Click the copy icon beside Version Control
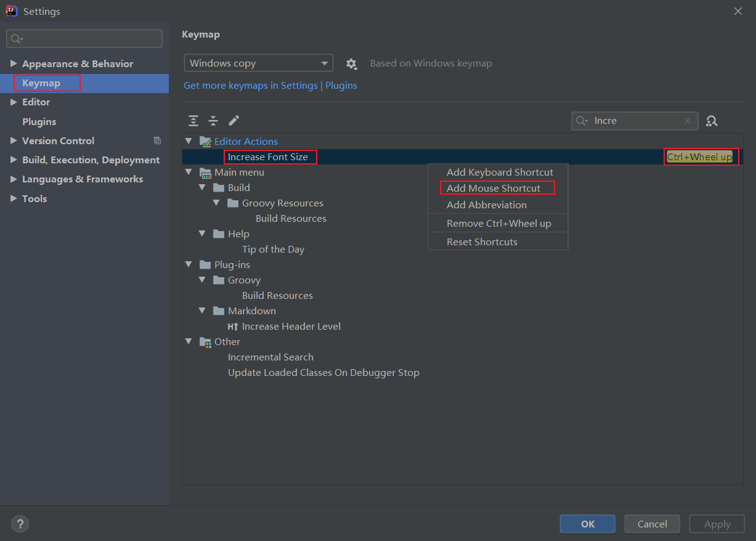Screen dimensions: 756x541 tap(157, 140)
